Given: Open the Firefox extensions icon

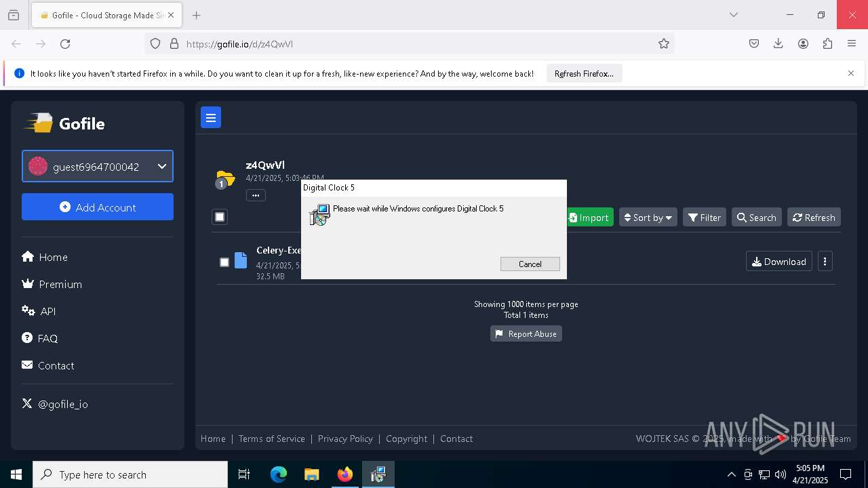Looking at the screenshot, I should coord(827,43).
